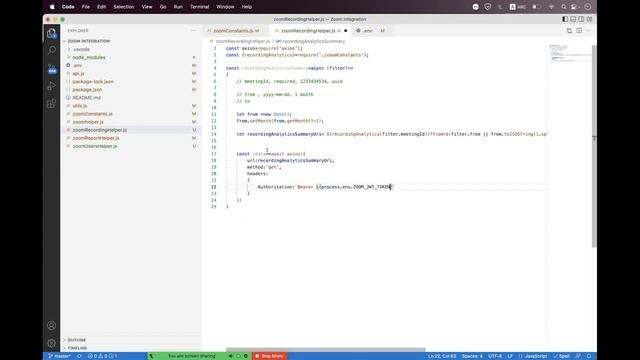Open the Window menu

pos(225,7)
